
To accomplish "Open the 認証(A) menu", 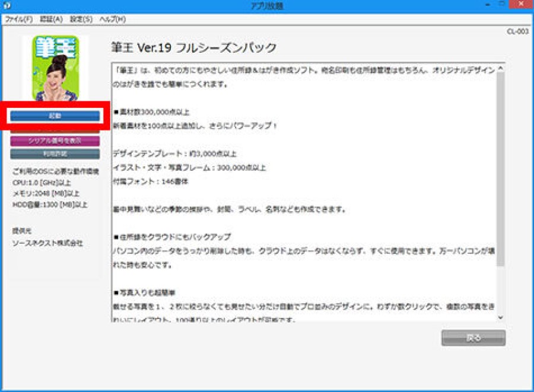I will coord(52,20).
